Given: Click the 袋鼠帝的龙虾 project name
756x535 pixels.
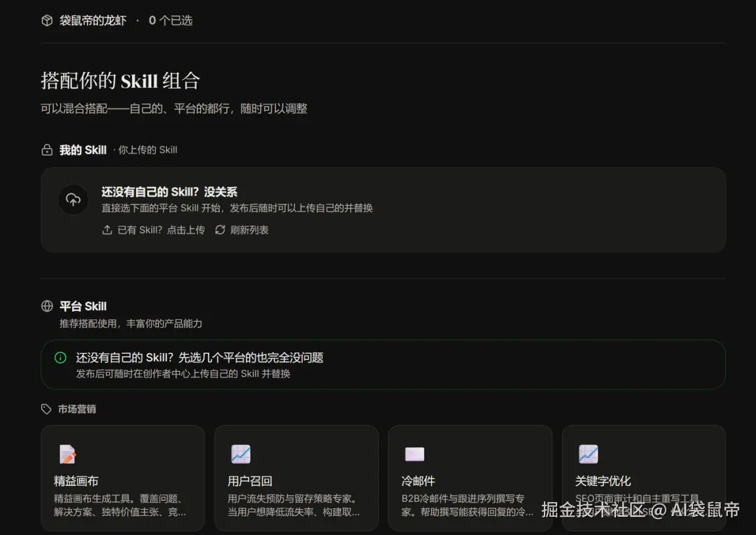Looking at the screenshot, I should pyautogui.click(x=93, y=20).
